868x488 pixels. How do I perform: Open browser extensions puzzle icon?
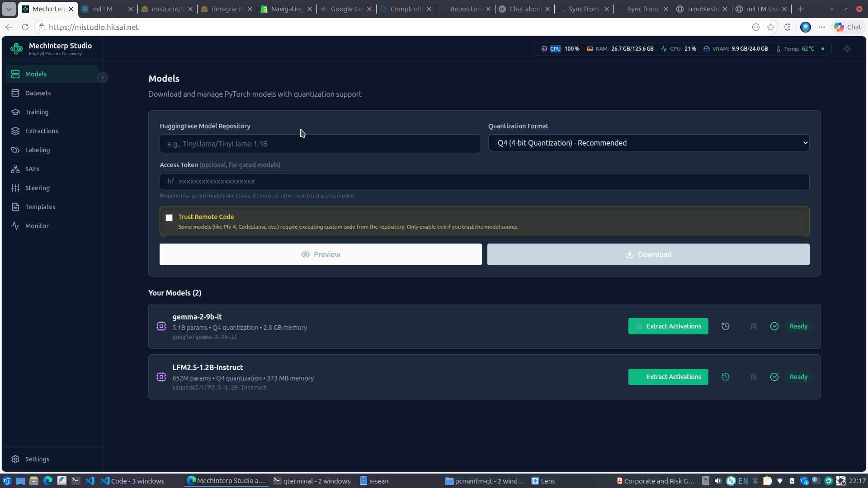pos(788,27)
